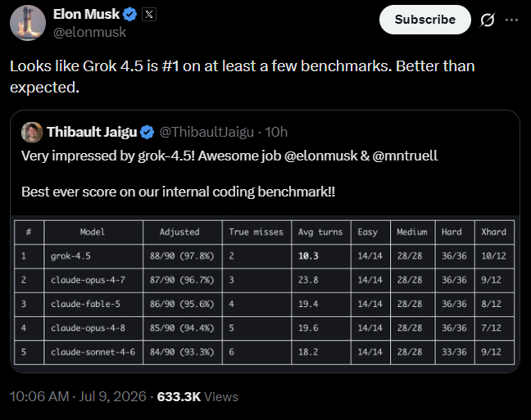This screenshot has width=531, height=420.
Task: Click Thibault Jaigu's profile avatar
Action: click(x=32, y=132)
